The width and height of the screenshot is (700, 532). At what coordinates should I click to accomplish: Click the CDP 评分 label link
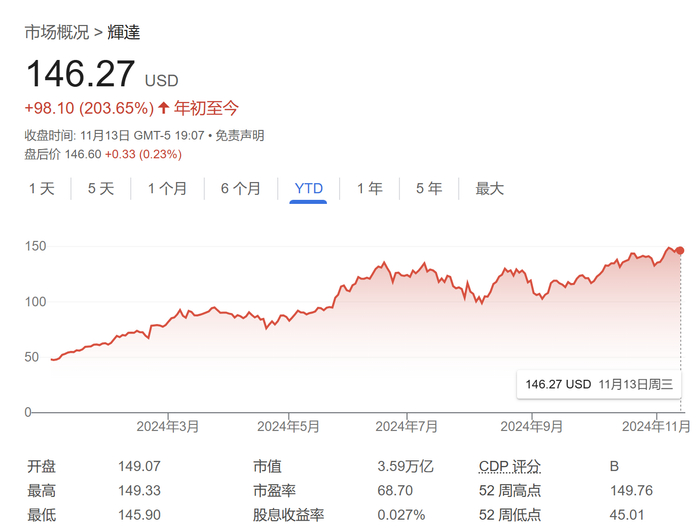tap(510, 466)
